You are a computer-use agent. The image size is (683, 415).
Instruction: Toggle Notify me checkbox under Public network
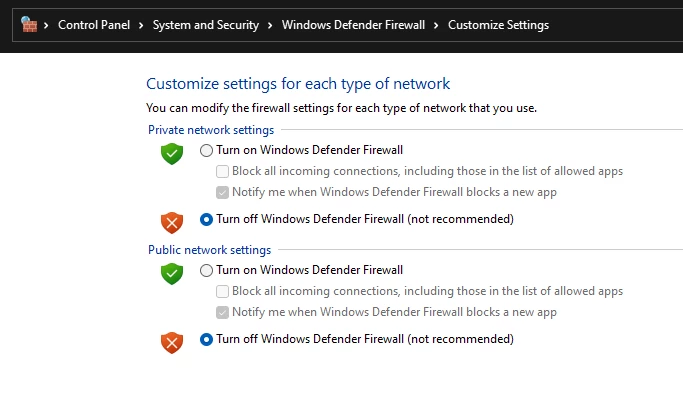tap(223, 312)
